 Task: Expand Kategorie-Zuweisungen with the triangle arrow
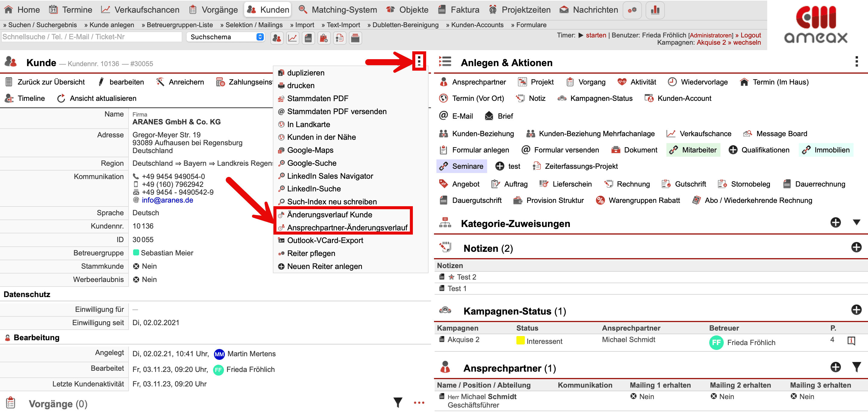(x=856, y=222)
